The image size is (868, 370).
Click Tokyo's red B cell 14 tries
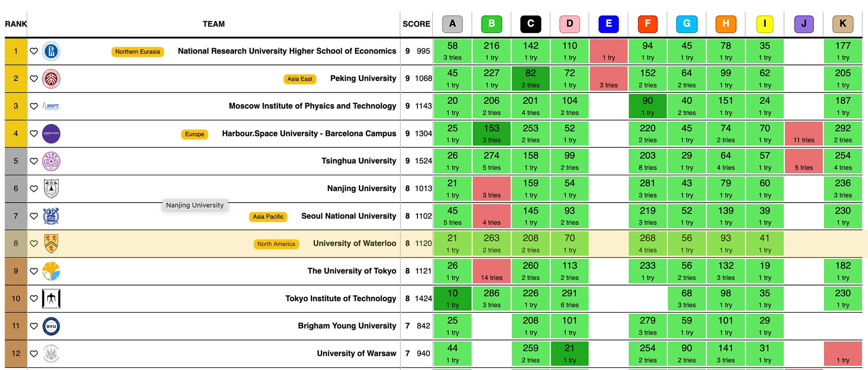491,271
